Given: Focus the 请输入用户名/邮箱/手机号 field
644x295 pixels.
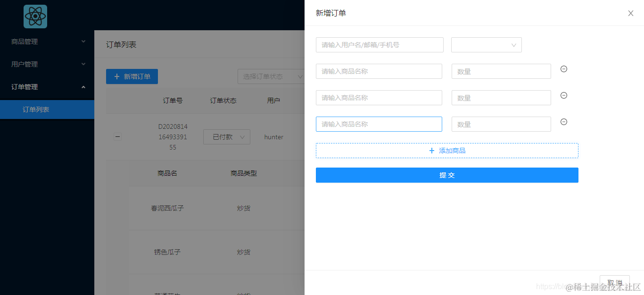Looking at the screenshot, I should tap(380, 45).
